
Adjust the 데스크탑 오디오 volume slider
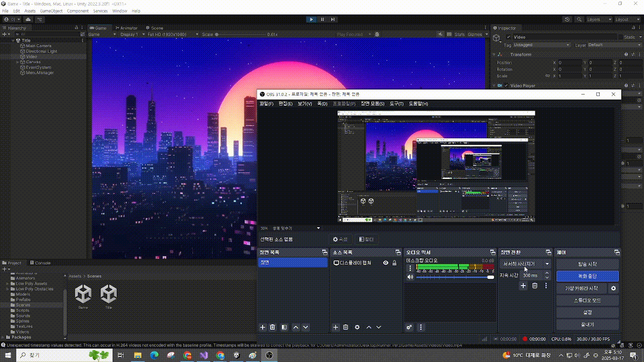click(455, 277)
